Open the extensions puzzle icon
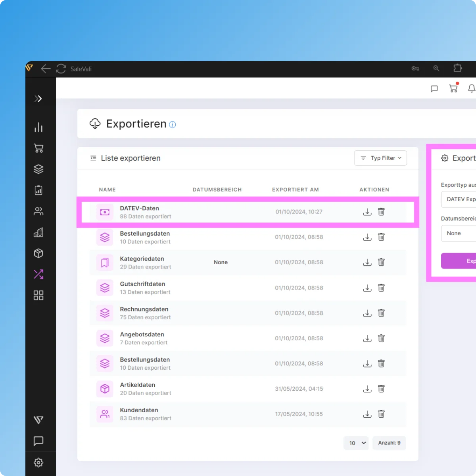 [458, 68]
